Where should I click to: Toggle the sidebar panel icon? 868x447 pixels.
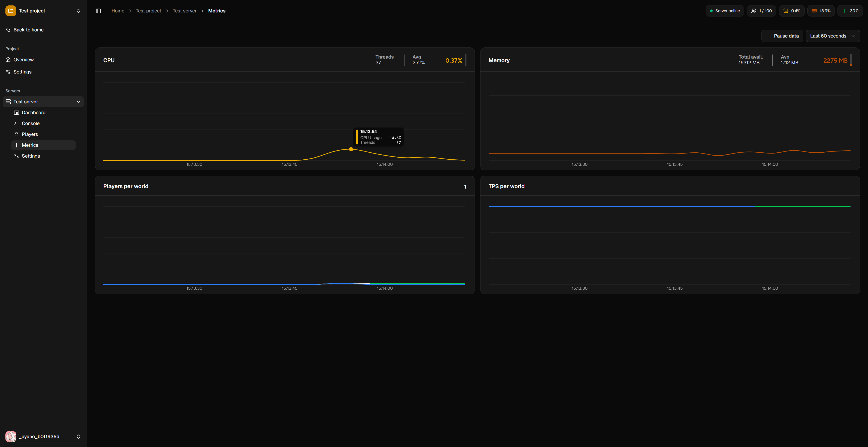(98, 11)
